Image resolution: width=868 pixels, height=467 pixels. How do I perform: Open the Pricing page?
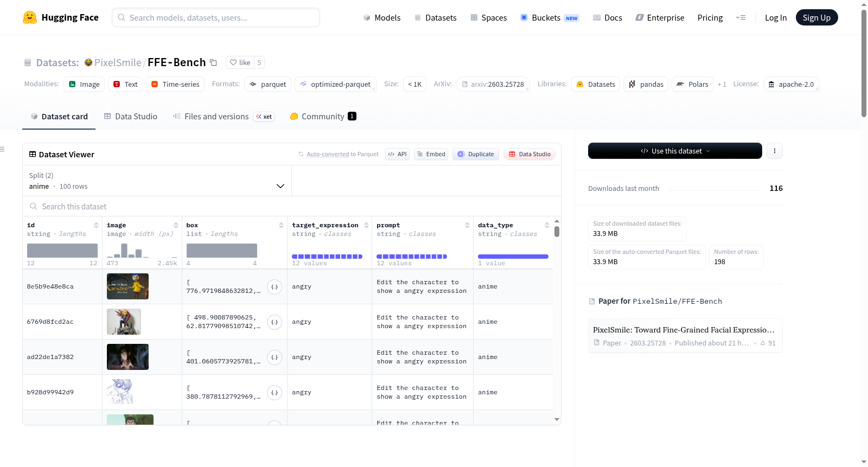[710, 17]
